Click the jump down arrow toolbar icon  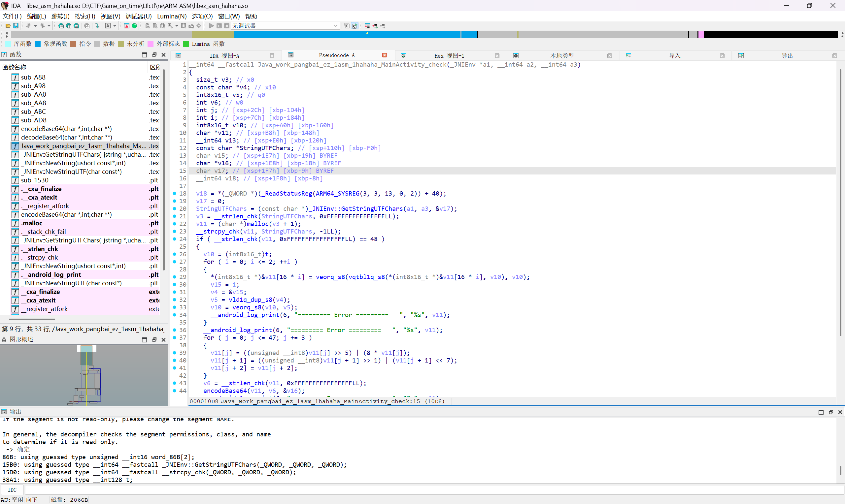coord(97,26)
